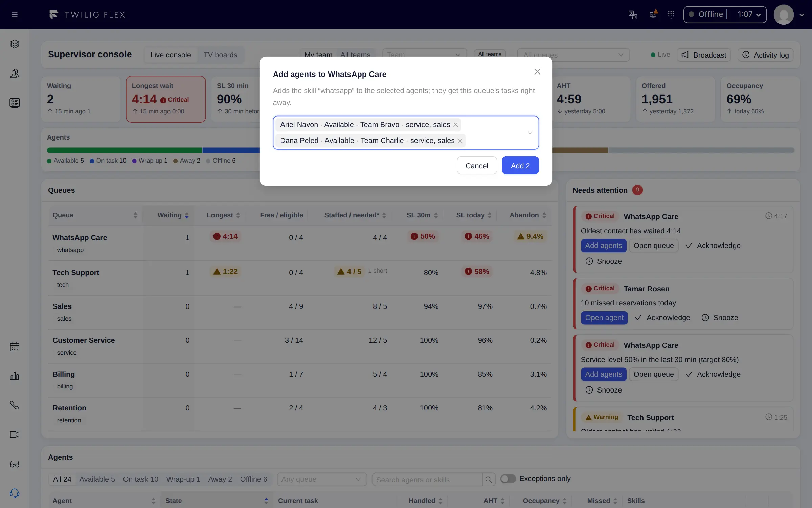The image size is (812, 508).
Task: Open the All queues dropdown
Action: [573, 55]
